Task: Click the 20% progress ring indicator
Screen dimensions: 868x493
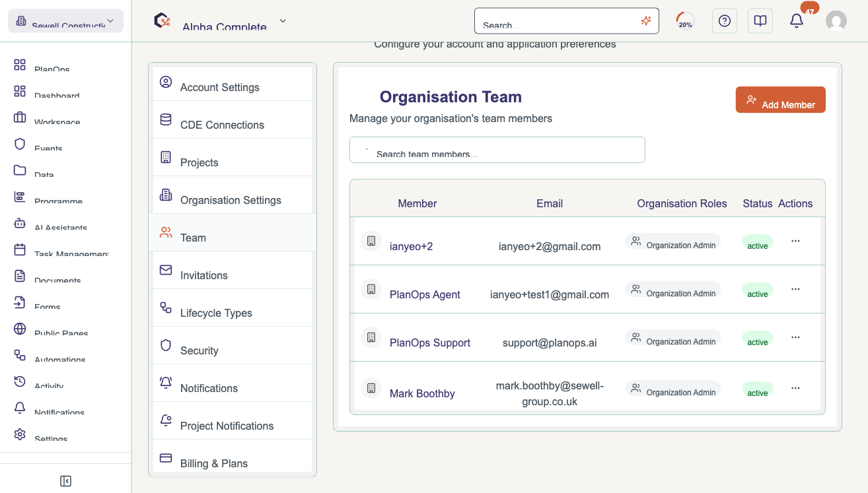Action: click(686, 21)
